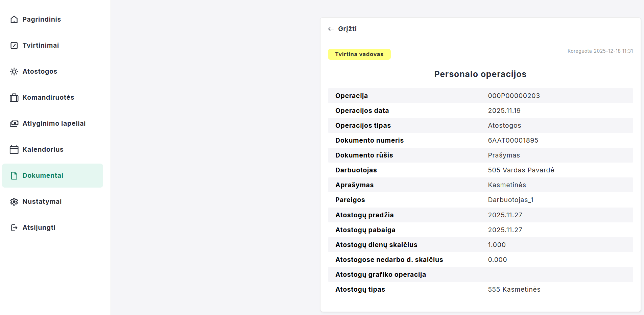
Task: Click the calendar icon beside Kalendorius
Action: [14, 149]
